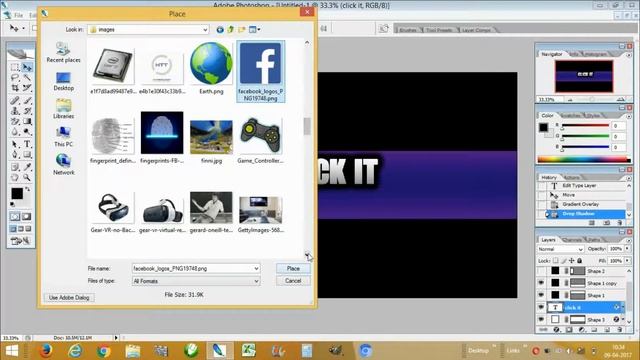This screenshot has height=360, width=640.
Task: Select the Healing Brush tool
Action: point(15,100)
